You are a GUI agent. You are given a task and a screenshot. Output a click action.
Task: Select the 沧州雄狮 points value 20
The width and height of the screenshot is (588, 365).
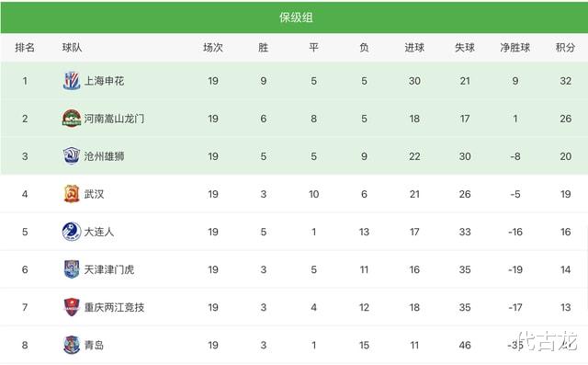pos(566,156)
